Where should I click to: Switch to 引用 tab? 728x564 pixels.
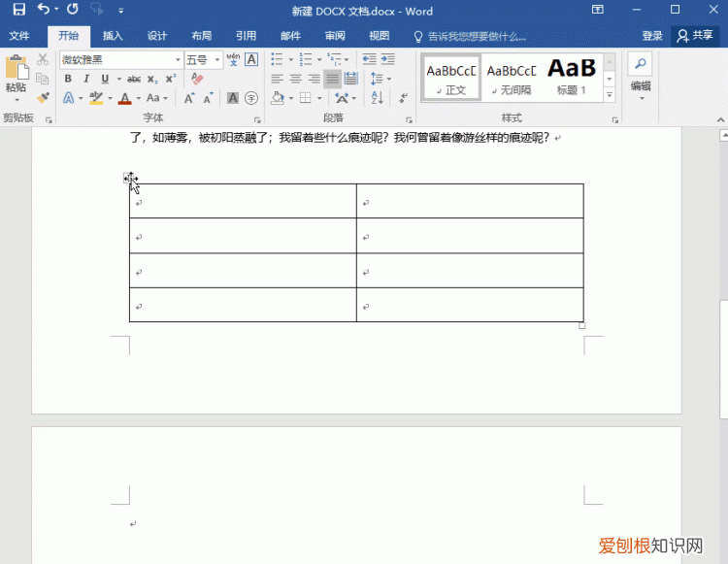pyautogui.click(x=247, y=36)
